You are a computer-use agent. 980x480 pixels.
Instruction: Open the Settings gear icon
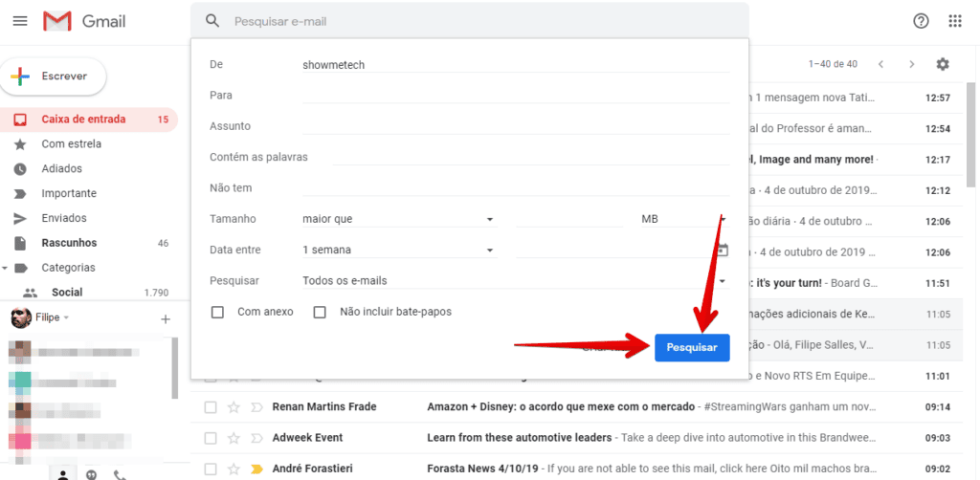pos(943,64)
